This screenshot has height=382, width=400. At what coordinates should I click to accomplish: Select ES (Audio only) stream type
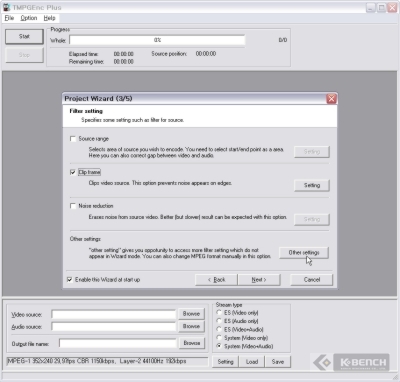click(x=219, y=321)
